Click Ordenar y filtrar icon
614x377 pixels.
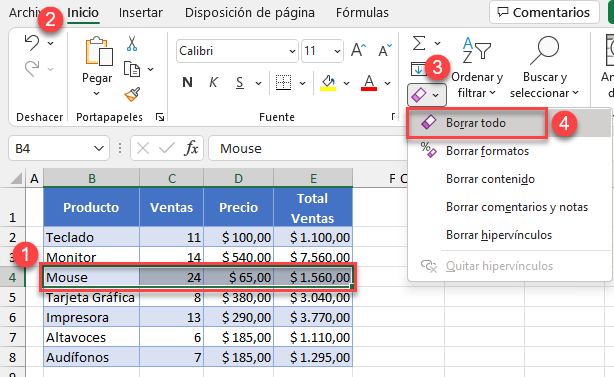[x=477, y=50]
